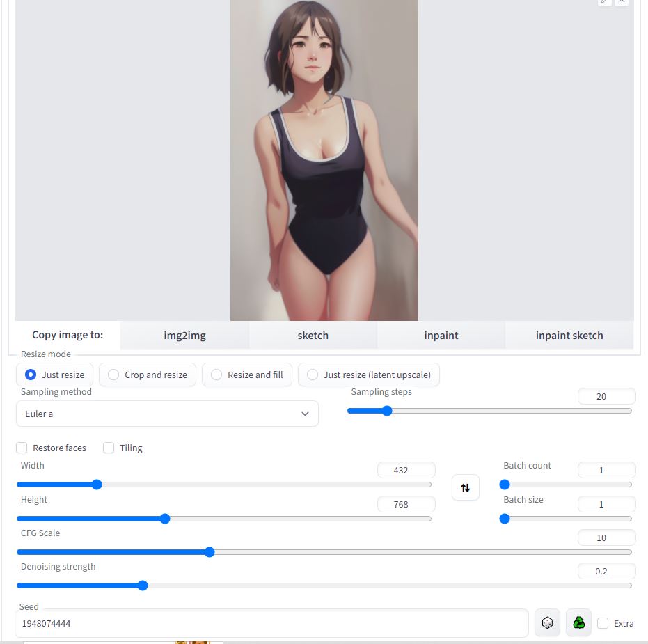
Task: Adjust the Width slider
Action: [x=223, y=485]
